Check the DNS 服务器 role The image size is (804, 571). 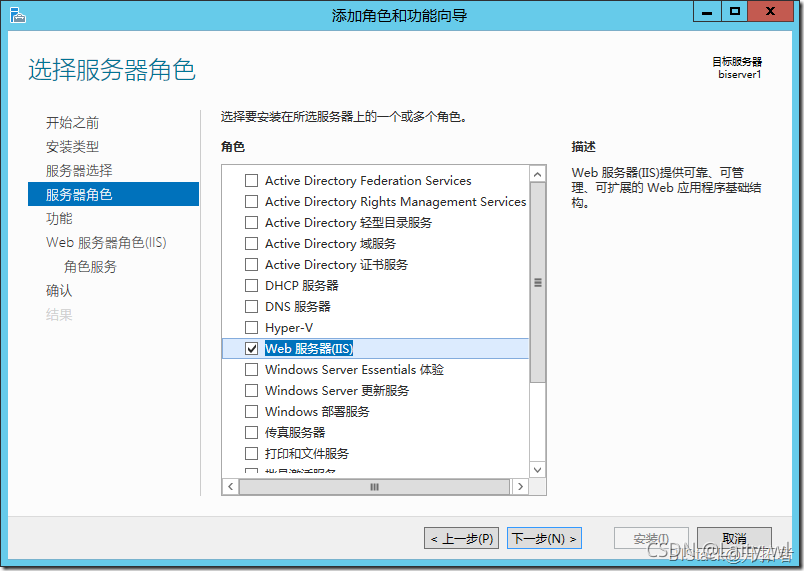pyautogui.click(x=251, y=307)
